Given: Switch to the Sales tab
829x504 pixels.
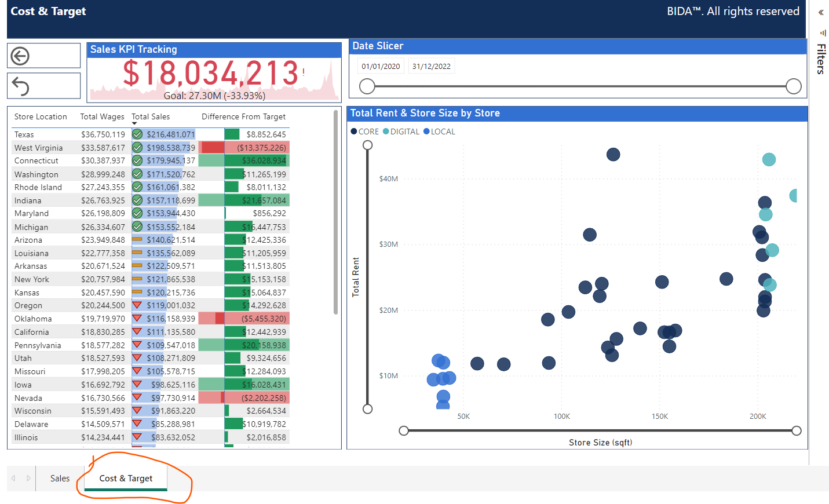Looking at the screenshot, I should [x=60, y=479].
